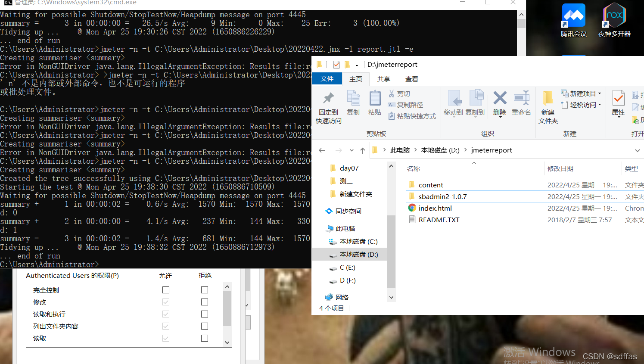This screenshot has height=364, width=644.
Task: Select the Chrome icon of index.html
Action: [412, 208]
